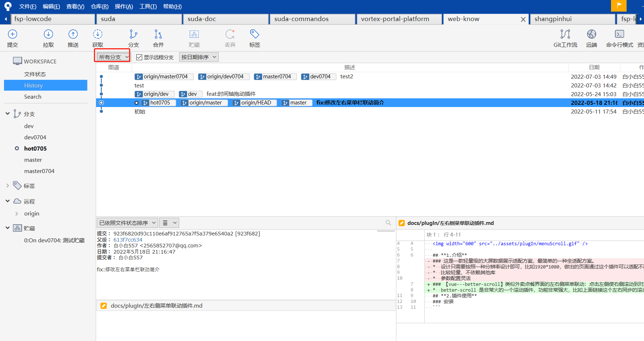The height and width of the screenshot is (341, 644).
Task: Select the master0704 branch in sidebar
Action: pos(39,171)
